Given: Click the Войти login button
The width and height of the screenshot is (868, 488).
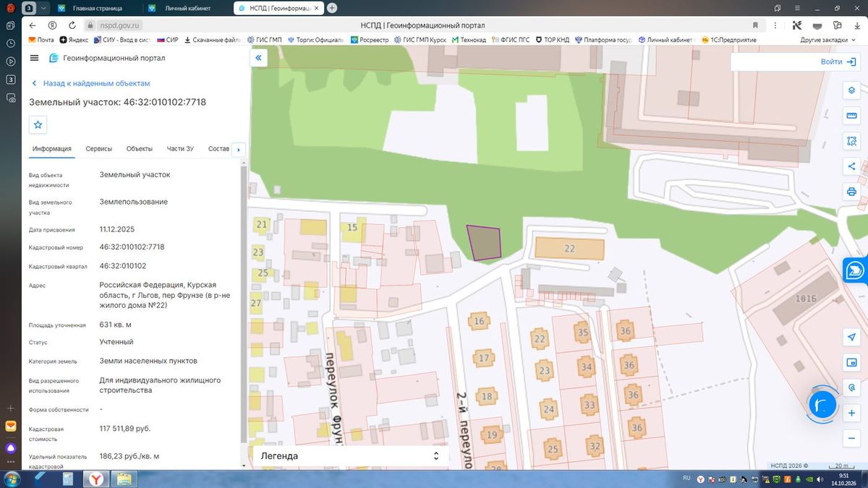Looking at the screenshot, I should click(838, 62).
